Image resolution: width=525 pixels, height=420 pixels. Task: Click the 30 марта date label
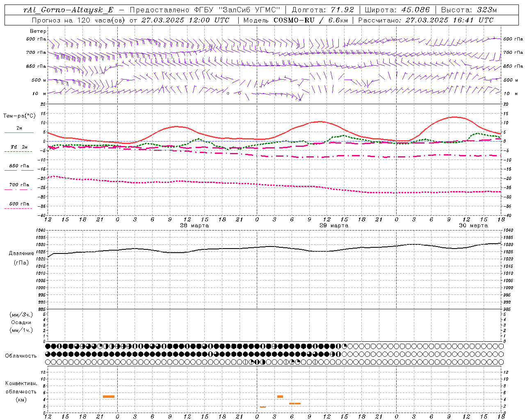[473, 226]
